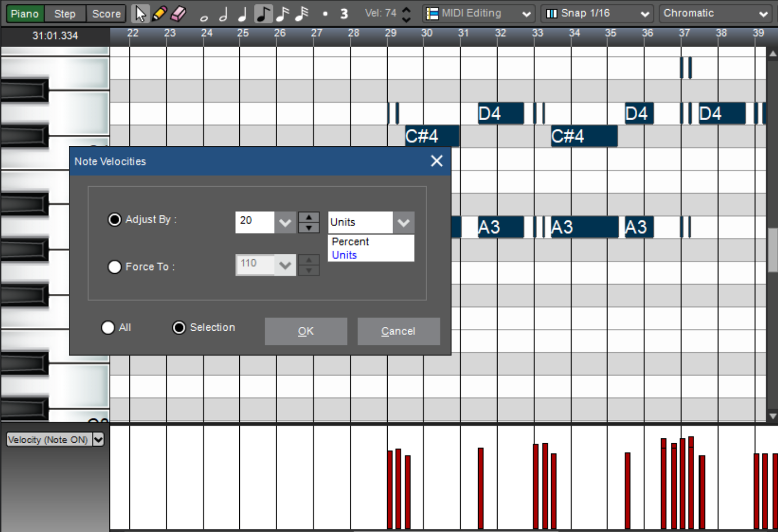Select the eraser tool
This screenshot has width=778, height=532.
click(178, 14)
